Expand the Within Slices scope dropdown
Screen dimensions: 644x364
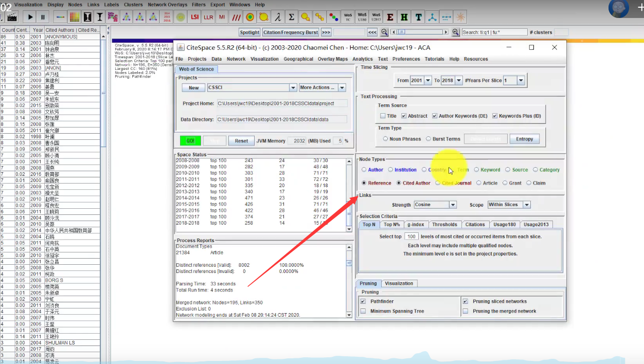pos(527,205)
